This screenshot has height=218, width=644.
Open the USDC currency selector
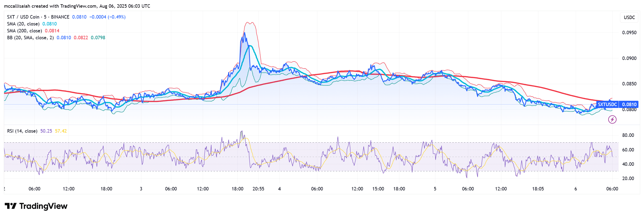[x=629, y=18]
